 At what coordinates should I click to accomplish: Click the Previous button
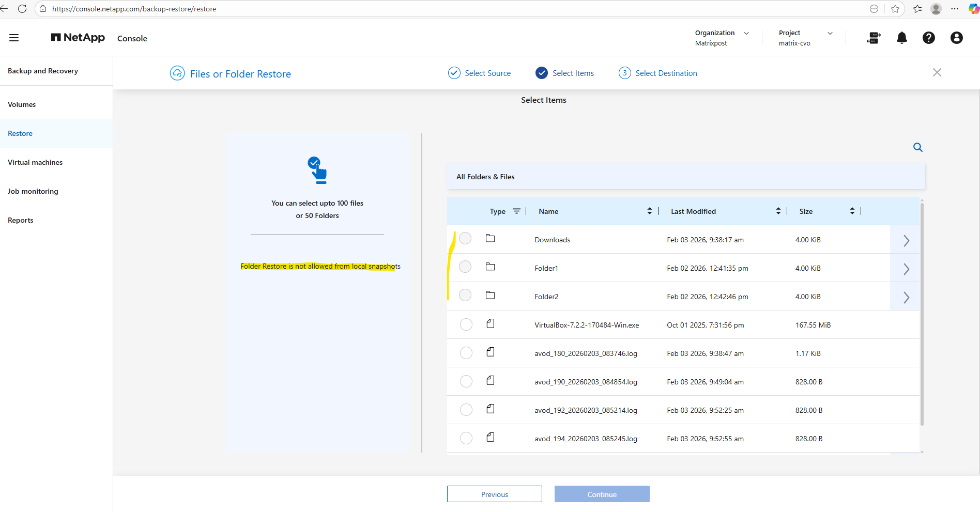(x=494, y=494)
